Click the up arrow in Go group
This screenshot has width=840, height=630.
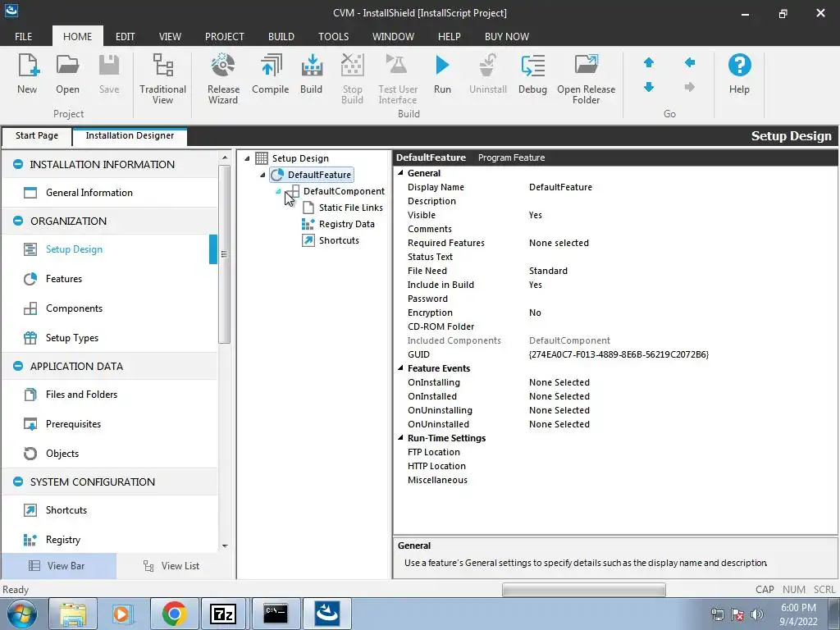649,62
